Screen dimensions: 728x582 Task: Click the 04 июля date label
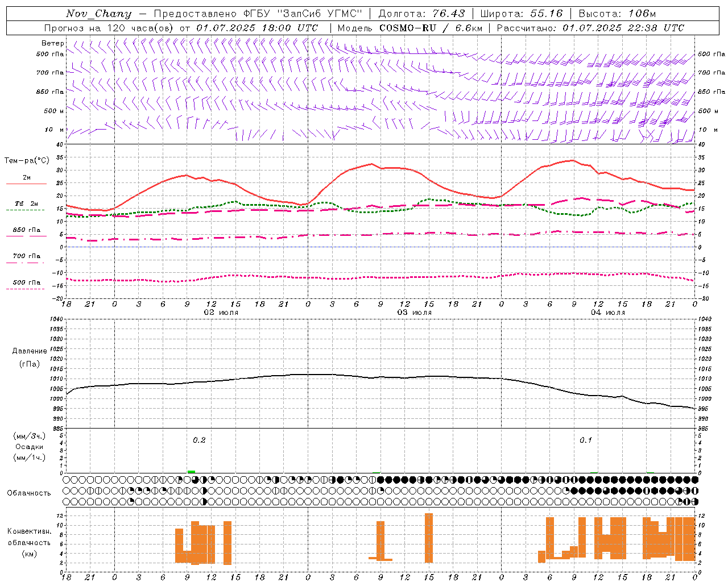[607, 313]
